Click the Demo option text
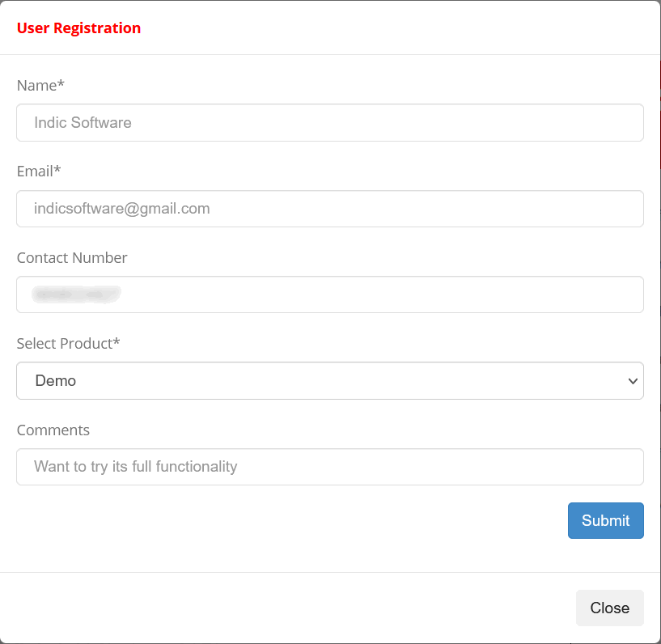This screenshot has width=661, height=644. point(56,380)
